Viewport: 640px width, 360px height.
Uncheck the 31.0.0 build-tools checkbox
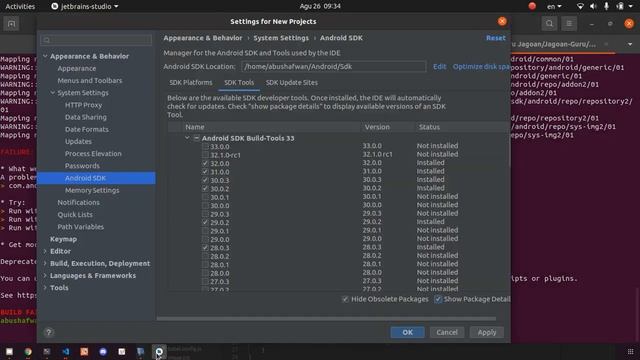click(x=205, y=171)
